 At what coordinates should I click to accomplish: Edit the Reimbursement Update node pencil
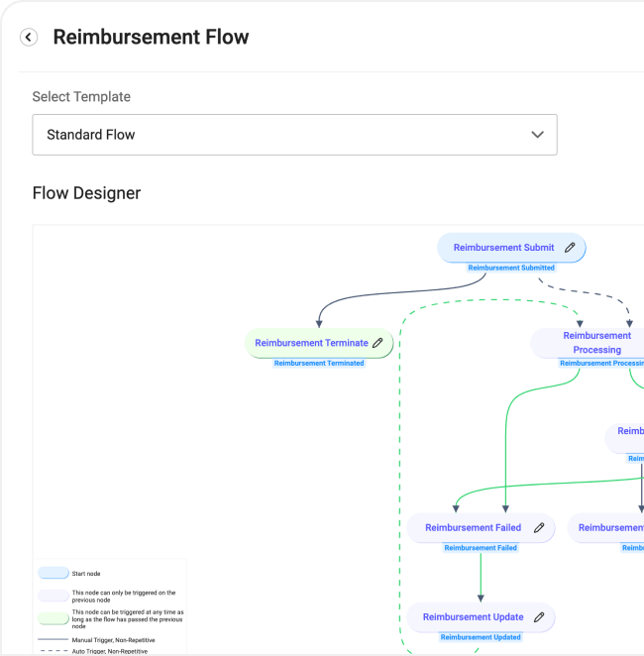coord(539,617)
